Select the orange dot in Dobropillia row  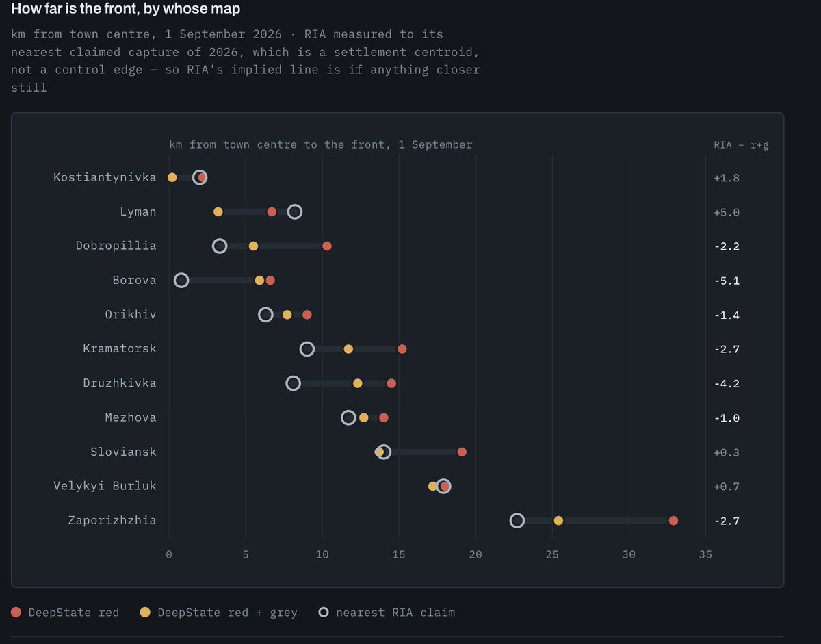253,246
